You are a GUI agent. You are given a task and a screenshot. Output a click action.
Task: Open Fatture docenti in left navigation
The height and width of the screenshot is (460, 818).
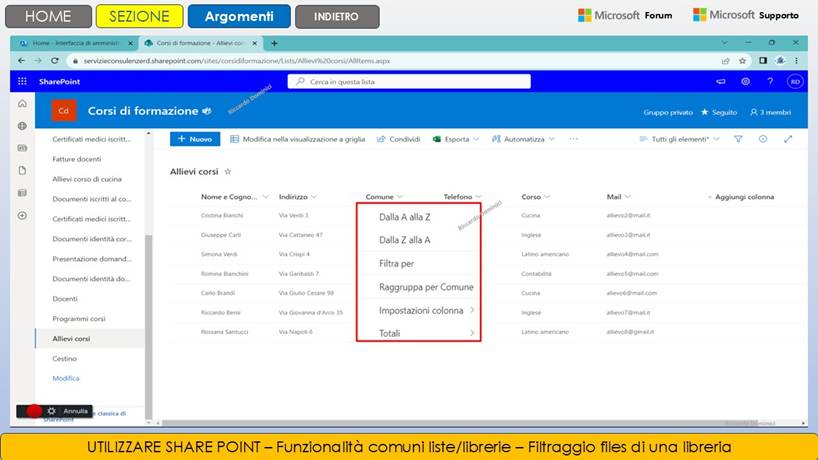click(x=77, y=159)
